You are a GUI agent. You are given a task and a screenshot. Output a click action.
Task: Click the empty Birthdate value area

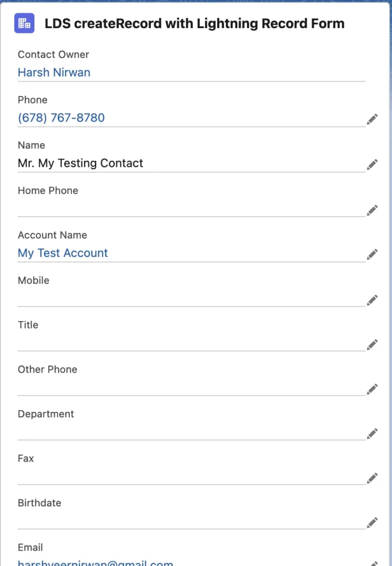click(191, 520)
